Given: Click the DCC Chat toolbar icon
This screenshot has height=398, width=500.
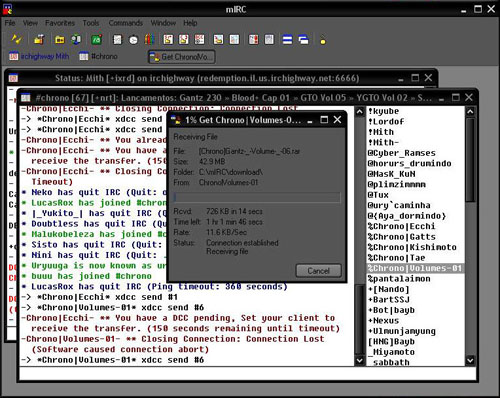Looking at the screenshot, I should tap(184, 39).
